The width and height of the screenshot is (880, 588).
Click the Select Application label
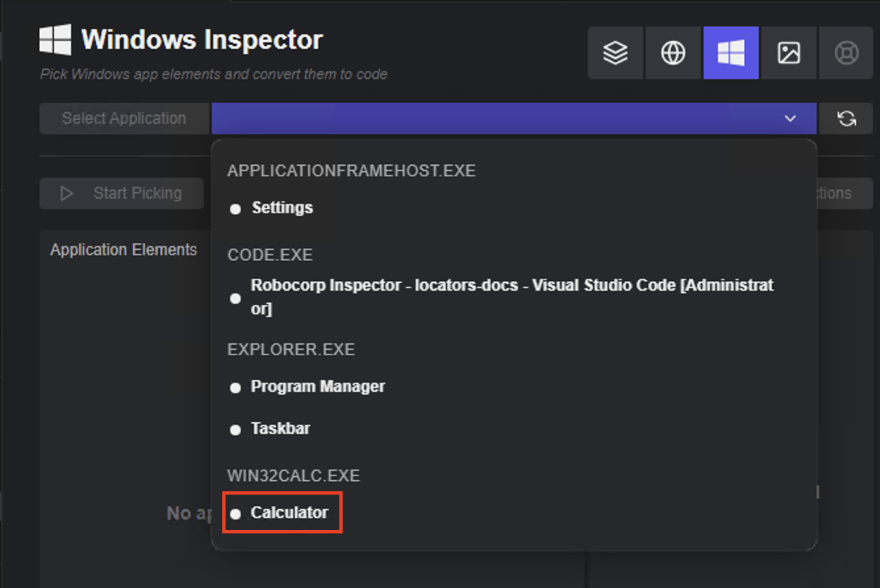(x=124, y=118)
